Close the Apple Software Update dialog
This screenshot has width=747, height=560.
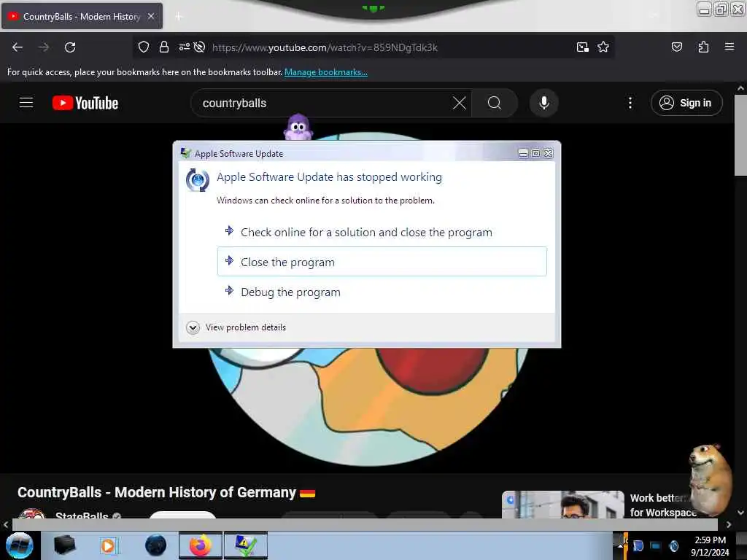[x=549, y=153]
